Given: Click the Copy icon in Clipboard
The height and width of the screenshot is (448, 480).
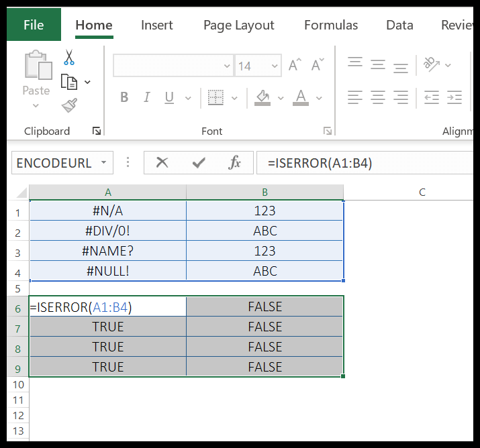Looking at the screenshot, I should click(69, 82).
